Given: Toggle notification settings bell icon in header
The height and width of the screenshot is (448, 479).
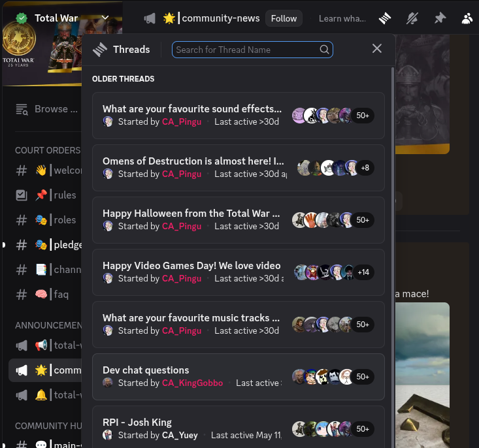Looking at the screenshot, I should tap(412, 19).
